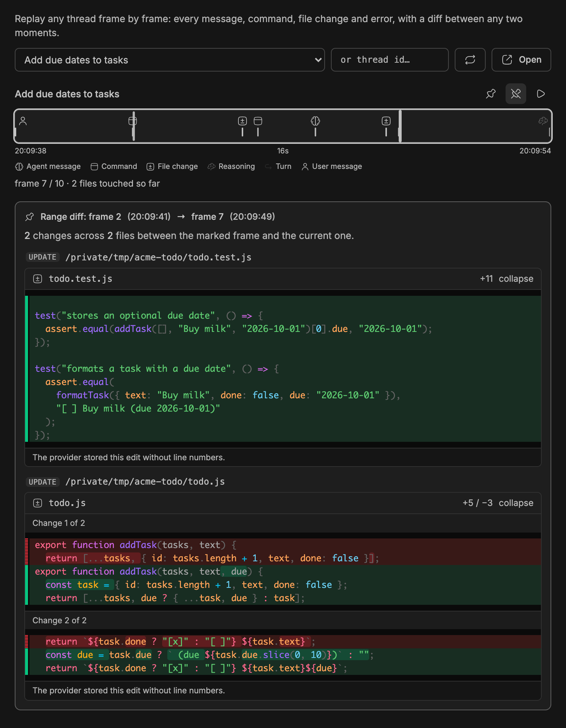Click the 'Range diff: frame 2' heading text

81,217
